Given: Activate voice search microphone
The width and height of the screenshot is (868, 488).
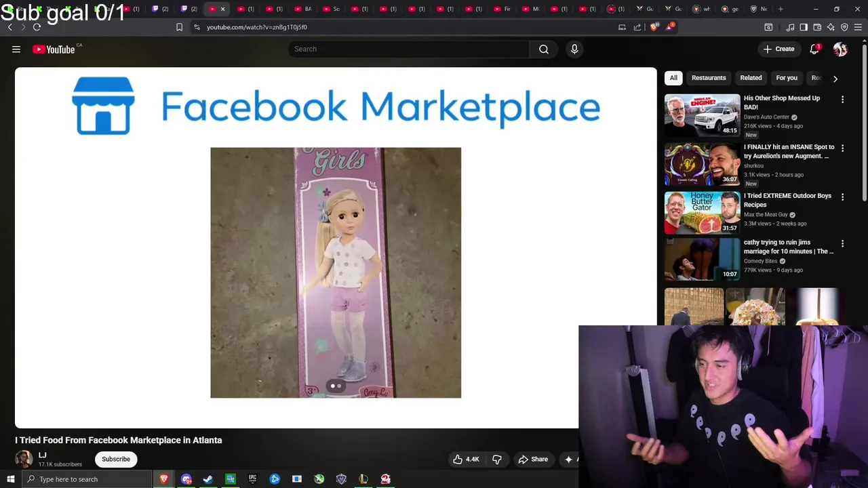Looking at the screenshot, I should pos(574,49).
